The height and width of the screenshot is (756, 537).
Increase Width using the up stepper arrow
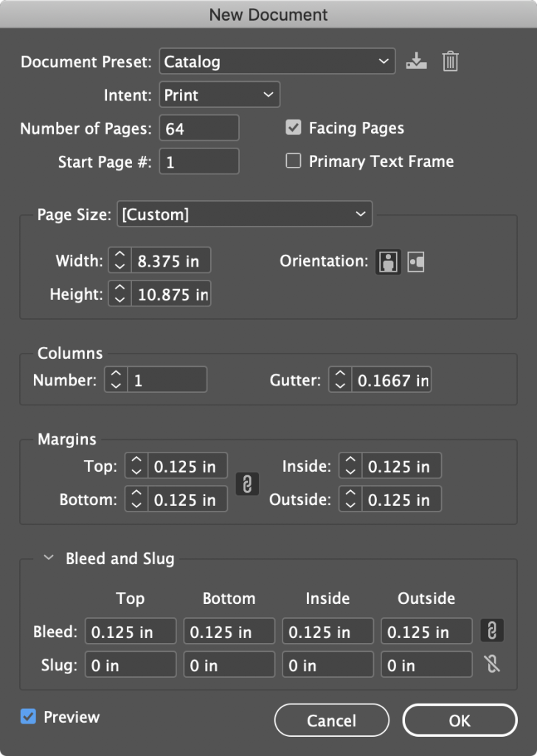coord(119,255)
